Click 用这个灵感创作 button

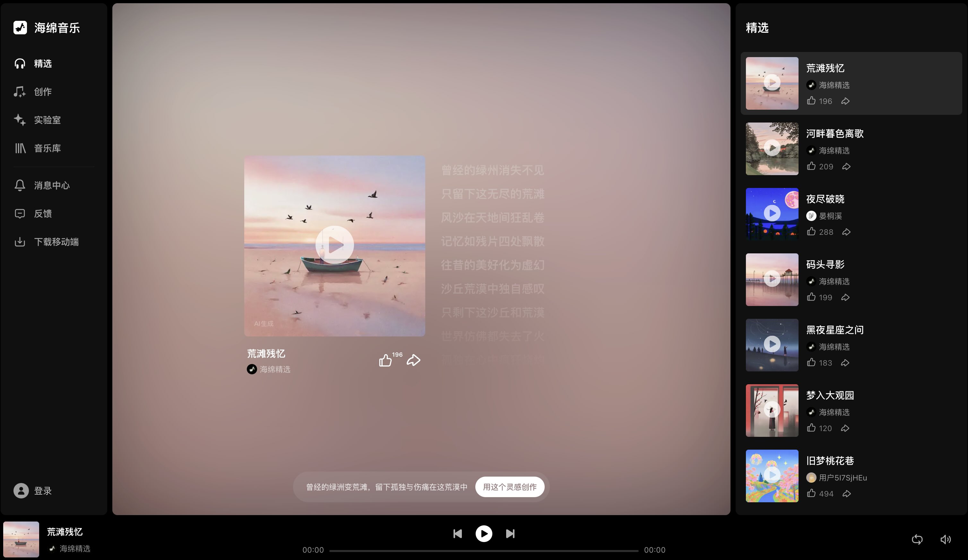[x=509, y=487]
